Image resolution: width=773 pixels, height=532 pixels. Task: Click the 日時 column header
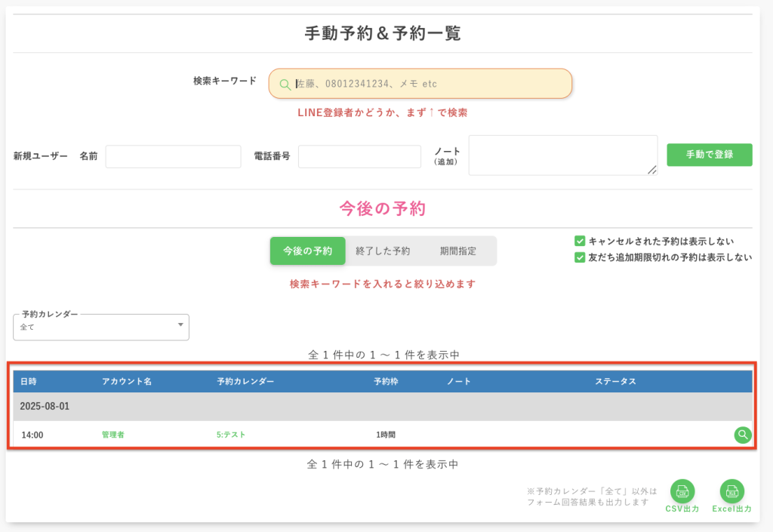28,382
